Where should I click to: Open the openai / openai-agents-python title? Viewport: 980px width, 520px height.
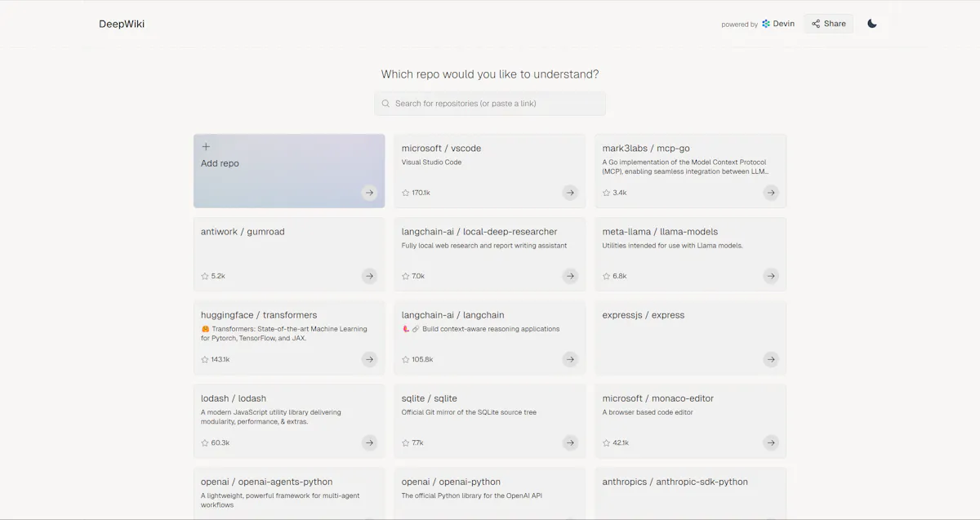pos(267,482)
